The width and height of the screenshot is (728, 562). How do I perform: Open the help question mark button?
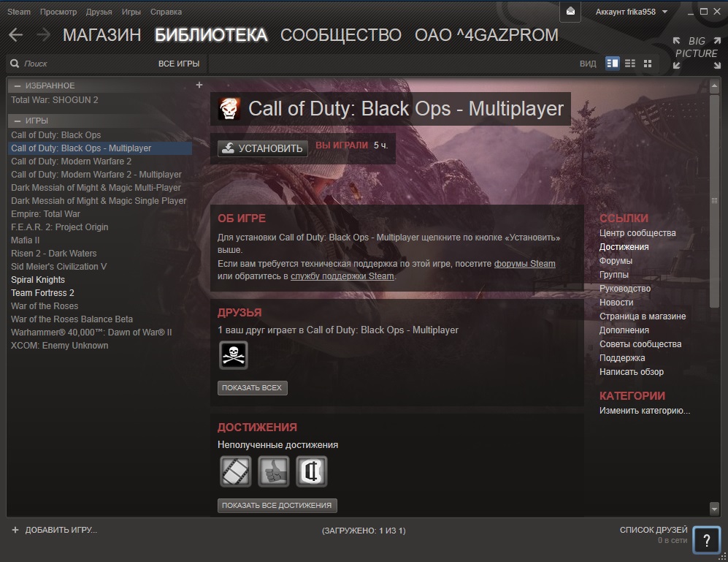point(706,540)
